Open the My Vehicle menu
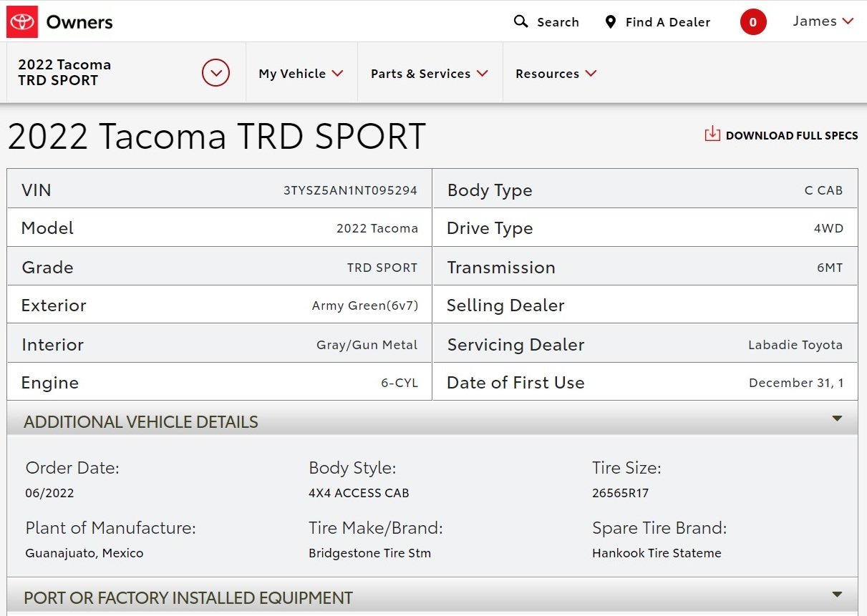 pos(301,73)
